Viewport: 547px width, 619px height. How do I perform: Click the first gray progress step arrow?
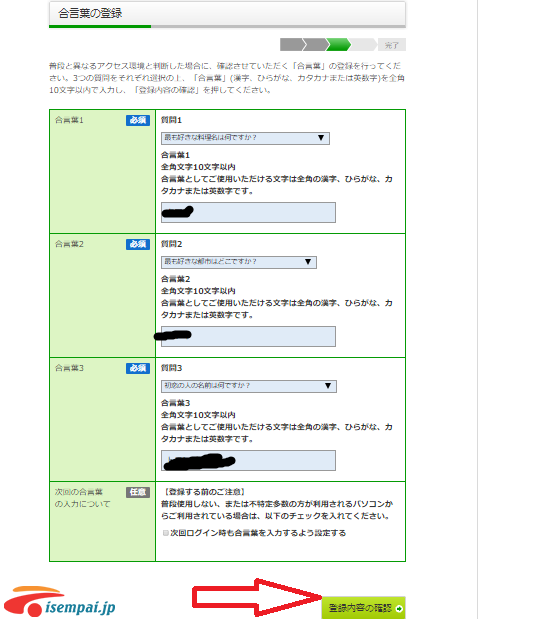pyautogui.click(x=292, y=45)
